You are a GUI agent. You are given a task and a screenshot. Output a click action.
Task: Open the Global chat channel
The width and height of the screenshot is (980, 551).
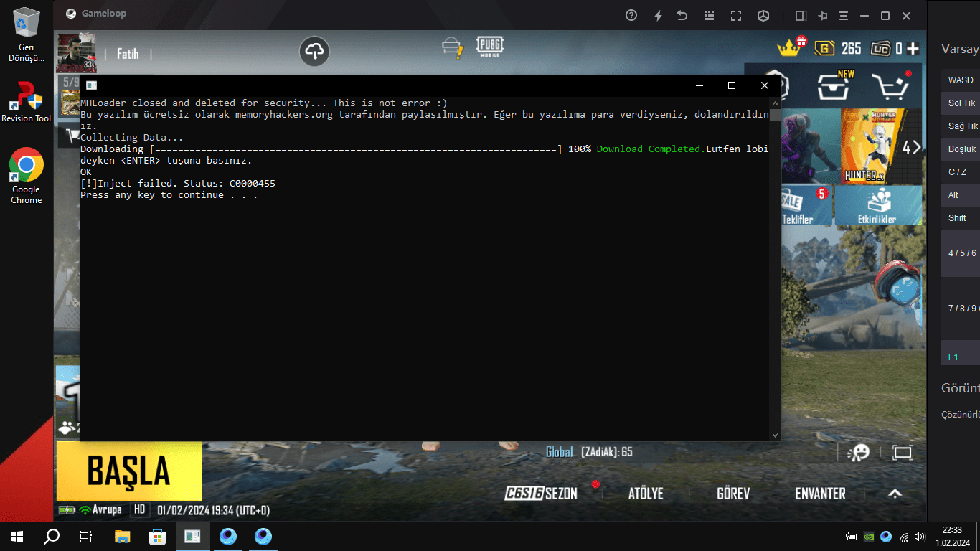coord(559,452)
